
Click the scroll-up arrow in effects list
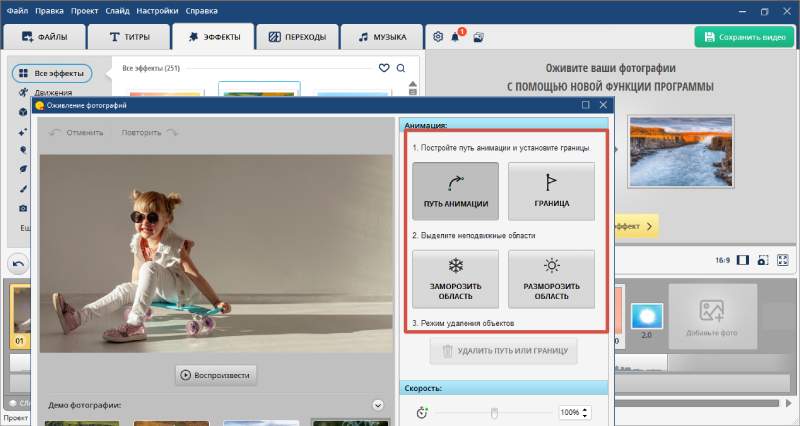point(413,84)
